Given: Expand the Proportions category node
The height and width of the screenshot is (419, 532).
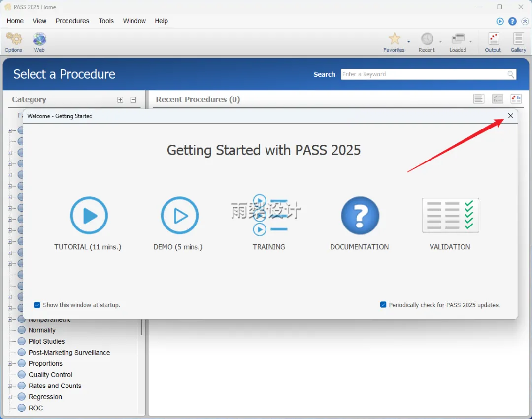Looking at the screenshot, I should tap(10, 363).
